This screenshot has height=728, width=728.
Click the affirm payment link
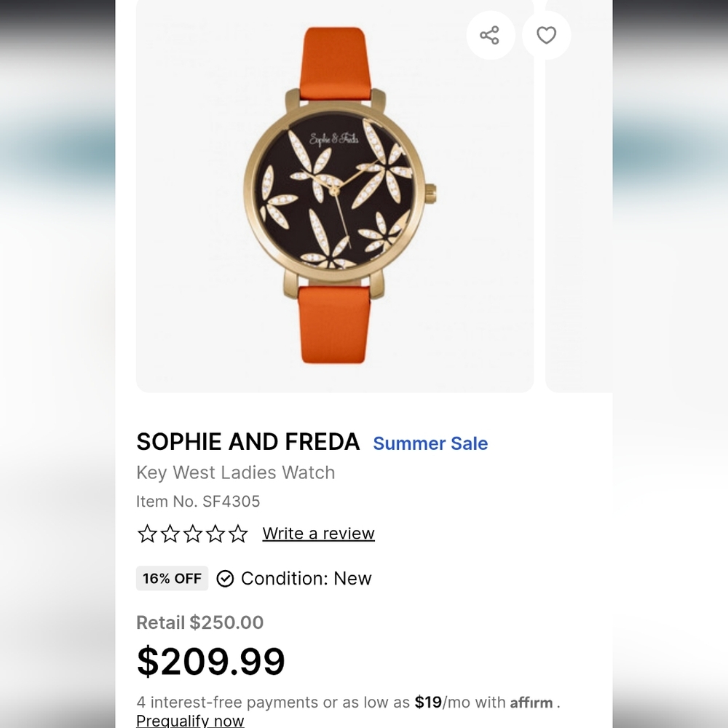pyautogui.click(x=532, y=703)
